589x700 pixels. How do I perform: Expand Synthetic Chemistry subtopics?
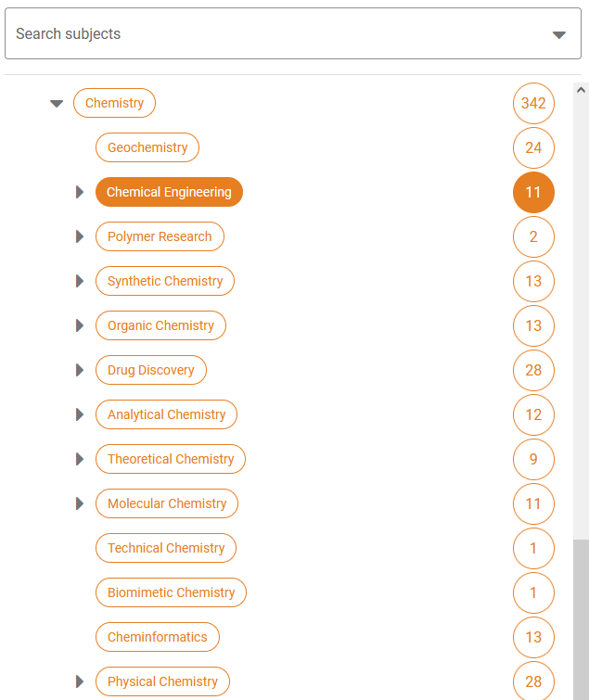click(80, 281)
